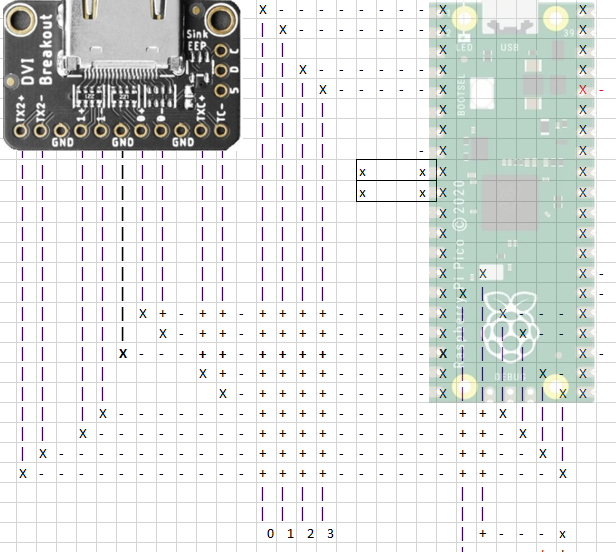Click the Raspberry Pi logo on the Pico
Screen dimensions: 616x552
point(510,325)
